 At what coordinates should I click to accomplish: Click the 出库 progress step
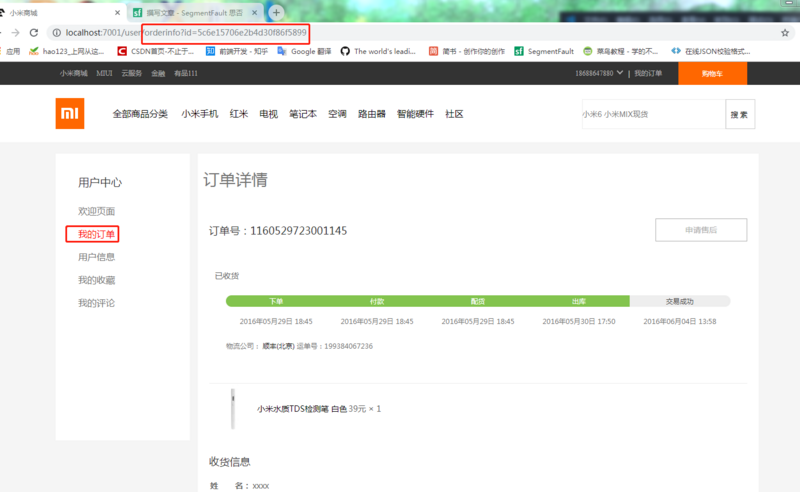click(579, 301)
